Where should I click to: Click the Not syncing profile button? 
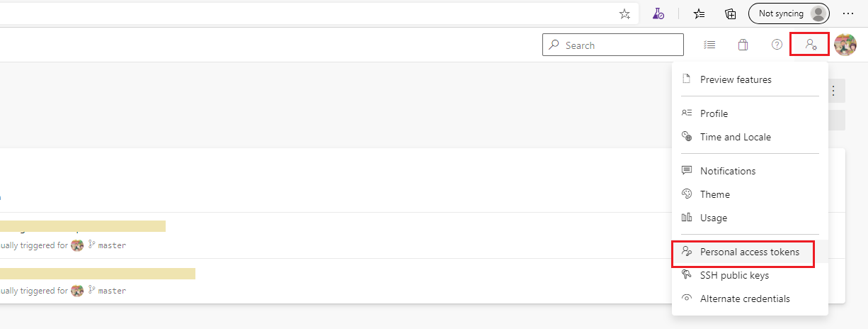789,13
